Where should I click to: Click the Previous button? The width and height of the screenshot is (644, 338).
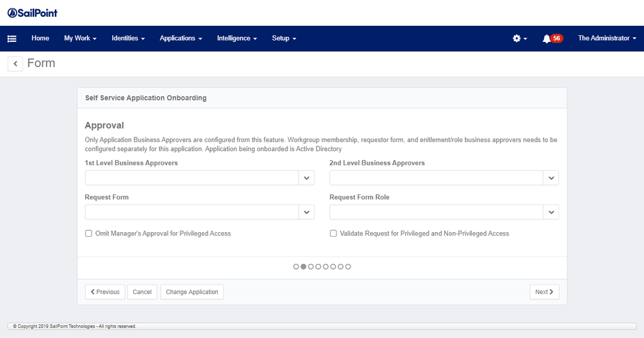(x=105, y=292)
